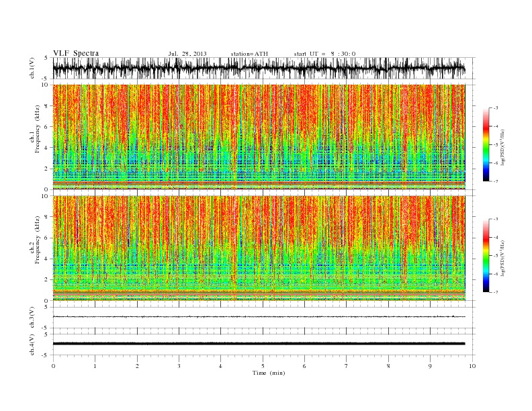The image size is (532, 411).
Task: Click inside the ch.1 spectrogram panel
Action: 259,137
